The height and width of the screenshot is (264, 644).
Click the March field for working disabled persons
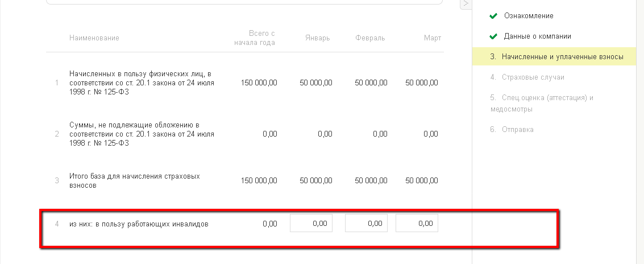pos(417,223)
